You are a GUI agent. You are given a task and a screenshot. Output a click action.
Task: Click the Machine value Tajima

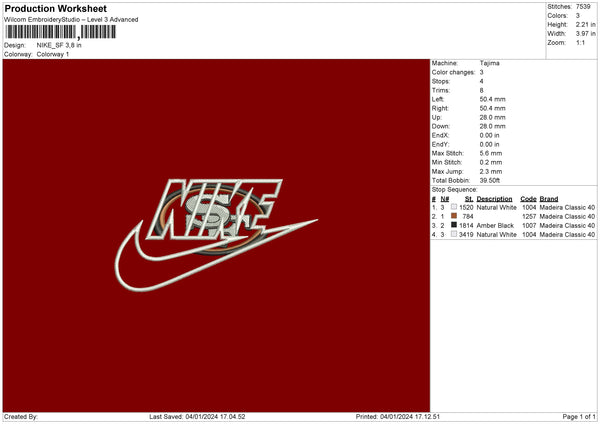(489, 63)
